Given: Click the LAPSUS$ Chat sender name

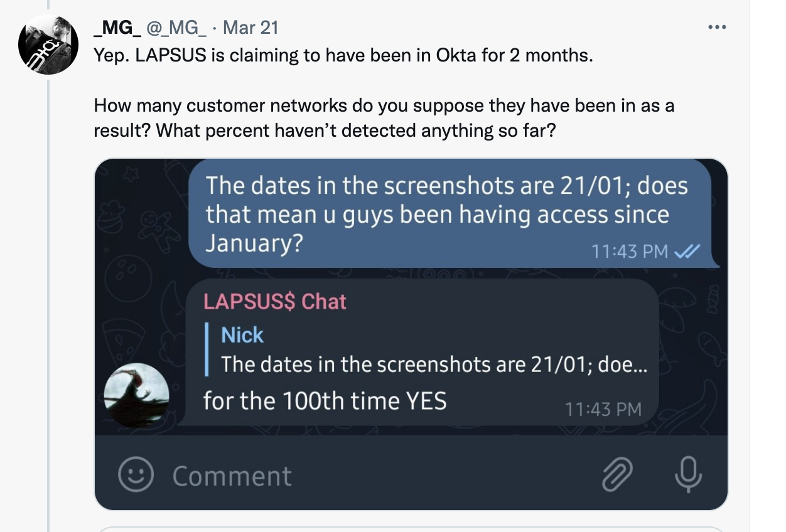Looking at the screenshot, I should [x=275, y=302].
